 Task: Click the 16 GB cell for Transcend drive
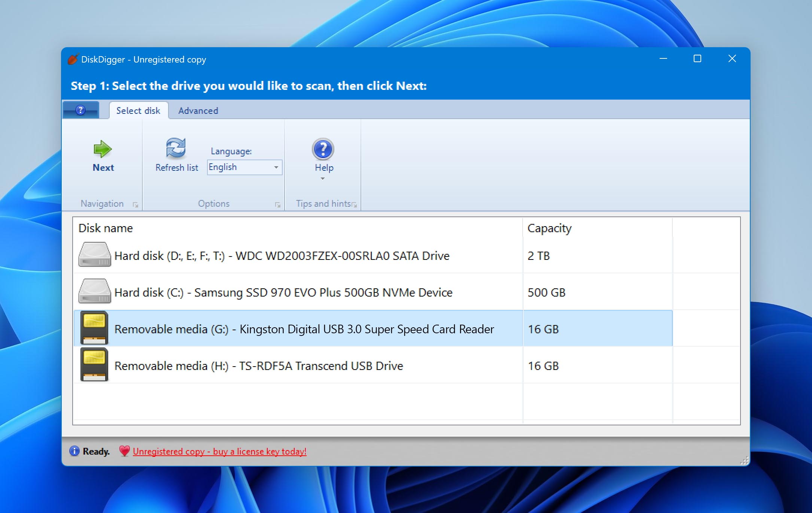597,365
